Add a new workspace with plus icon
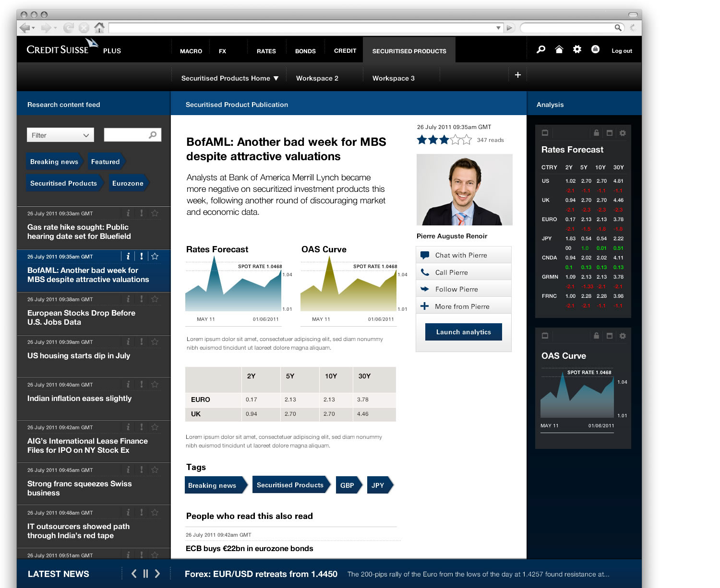 click(x=518, y=75)
